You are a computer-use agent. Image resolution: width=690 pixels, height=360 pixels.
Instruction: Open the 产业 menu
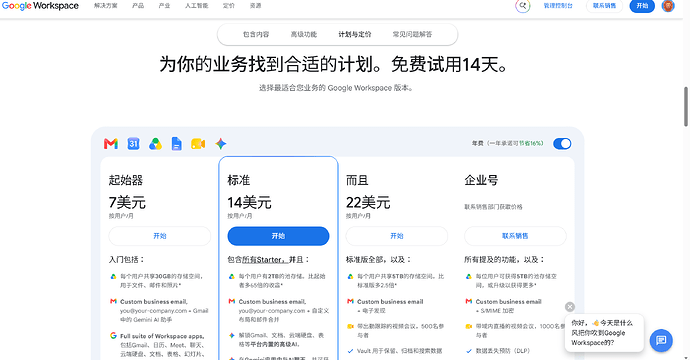coord(164,6)
